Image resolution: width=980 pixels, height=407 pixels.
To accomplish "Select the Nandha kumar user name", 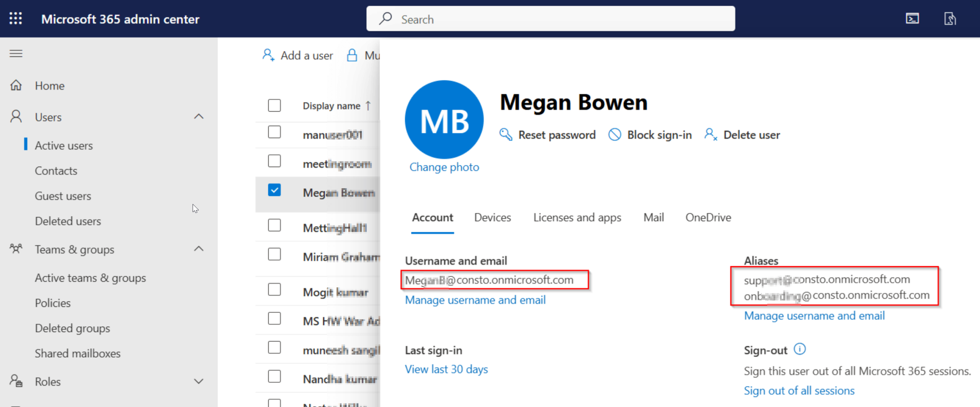I will (x=340, y=379).
